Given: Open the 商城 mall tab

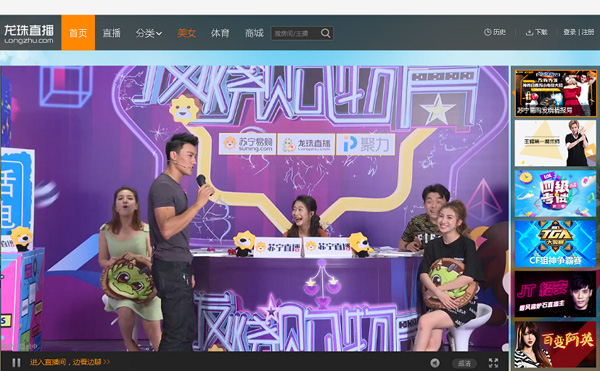Looking at the screenshot, I should (254, 33).
